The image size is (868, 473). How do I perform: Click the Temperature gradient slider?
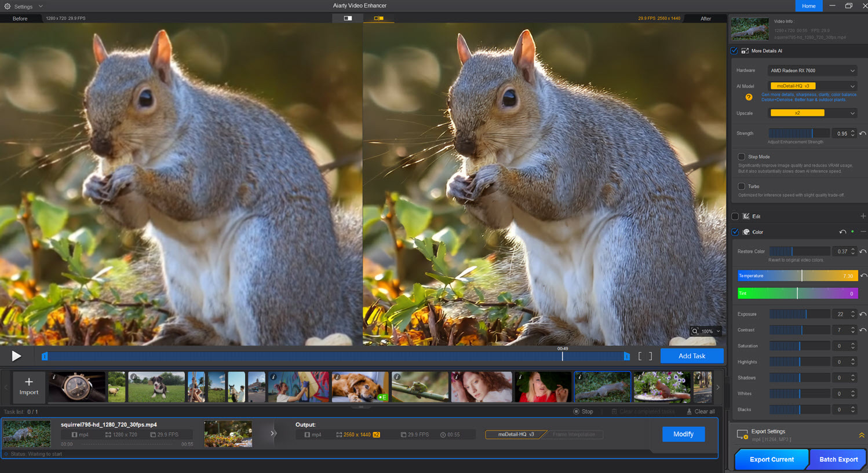click(x=797, y=276)
